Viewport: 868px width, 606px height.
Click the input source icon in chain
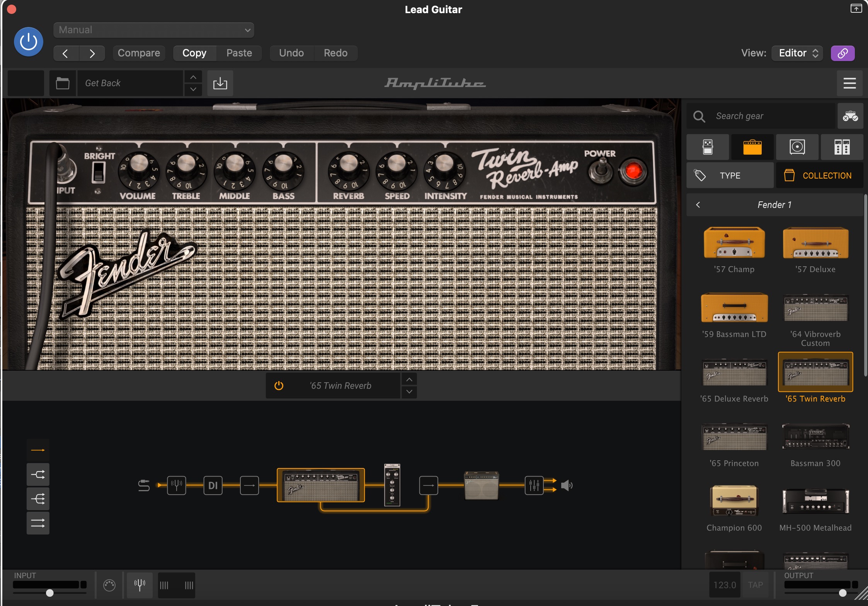coord(144,485)
